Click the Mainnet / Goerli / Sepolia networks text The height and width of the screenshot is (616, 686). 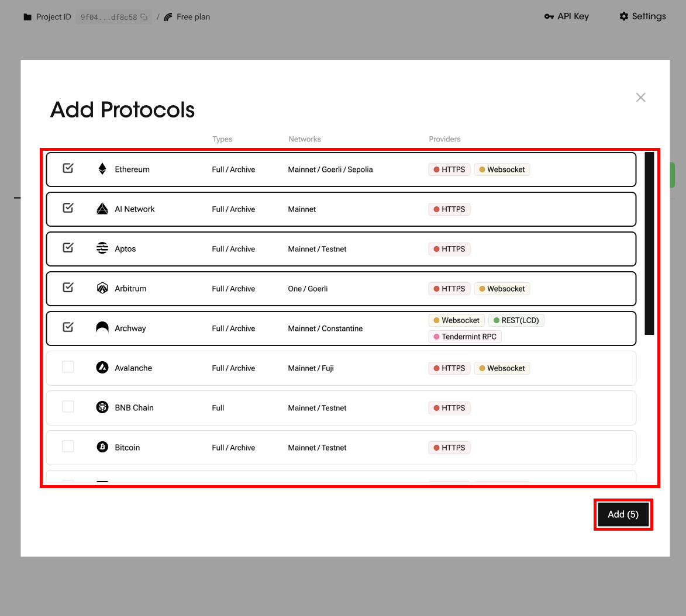pyautogui.click(x=330, y=169)
